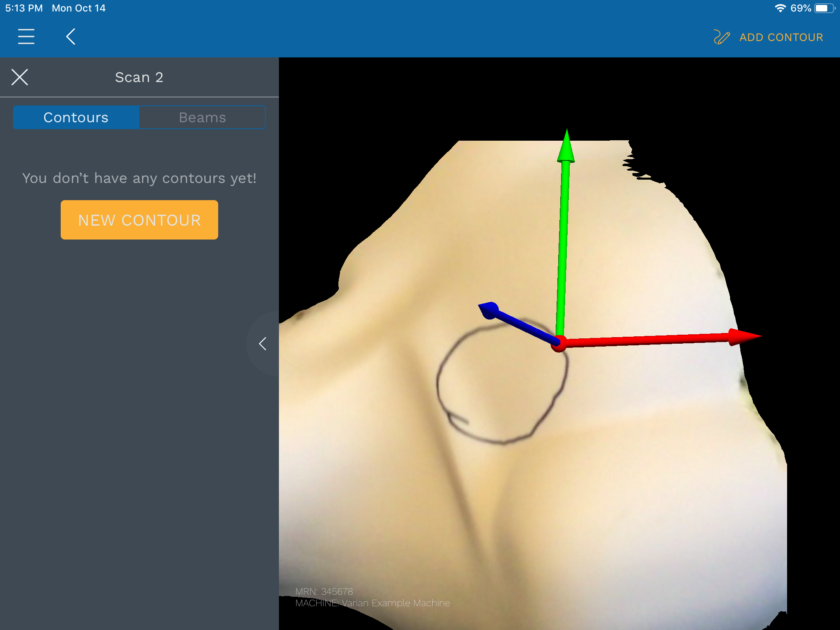Image resolution: width=840 pixels, height=630 pixels.
Task: Close the Scan 2 panel
Action: tap(20, 77)
